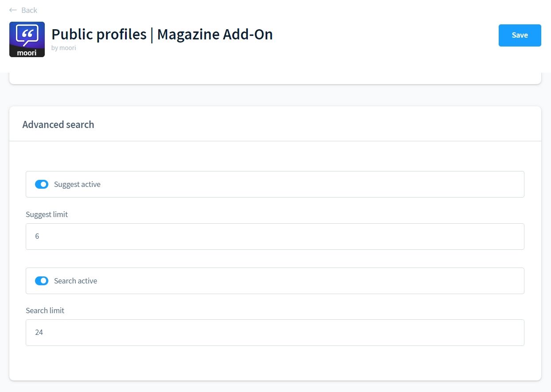
Task: Click the quote bubble in the plugin logo
Action: click(27, 34)
